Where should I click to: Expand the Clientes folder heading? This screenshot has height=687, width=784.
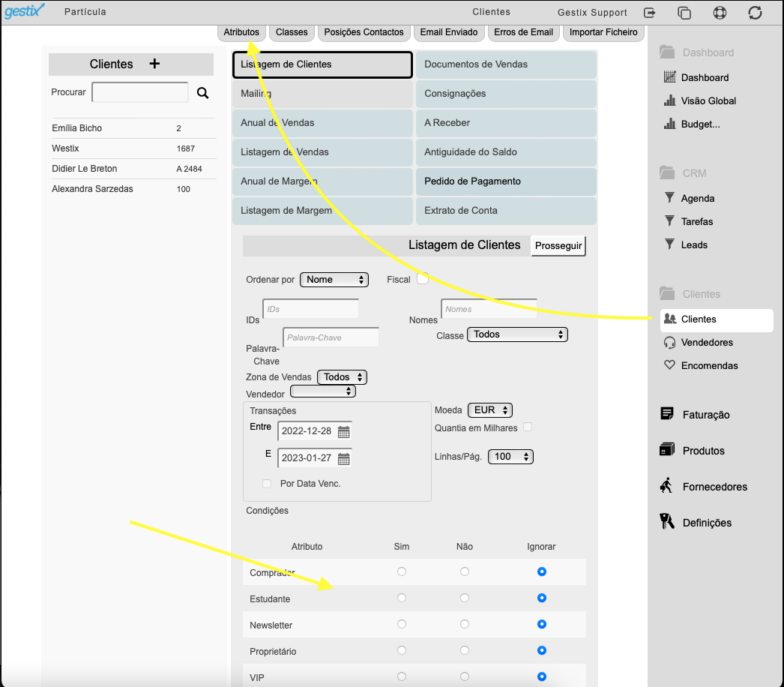[690, 294]
